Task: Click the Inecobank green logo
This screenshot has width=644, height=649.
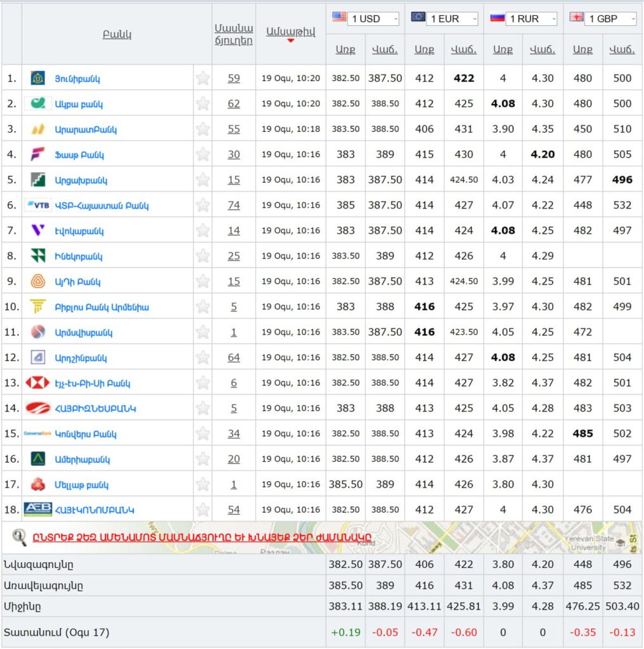Action: (x=37, y=256)
